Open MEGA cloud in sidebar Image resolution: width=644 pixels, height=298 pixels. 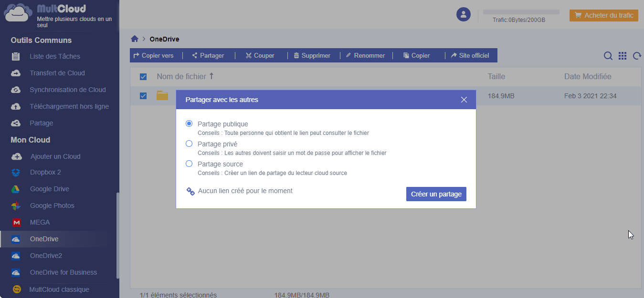pos(40,222)
